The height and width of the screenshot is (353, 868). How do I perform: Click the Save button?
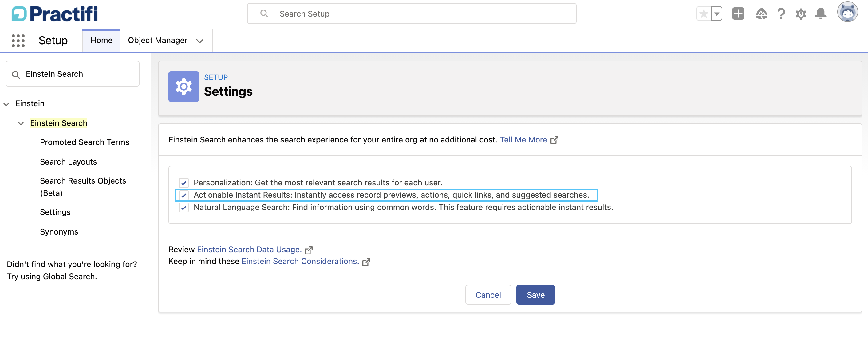(535, 295)
